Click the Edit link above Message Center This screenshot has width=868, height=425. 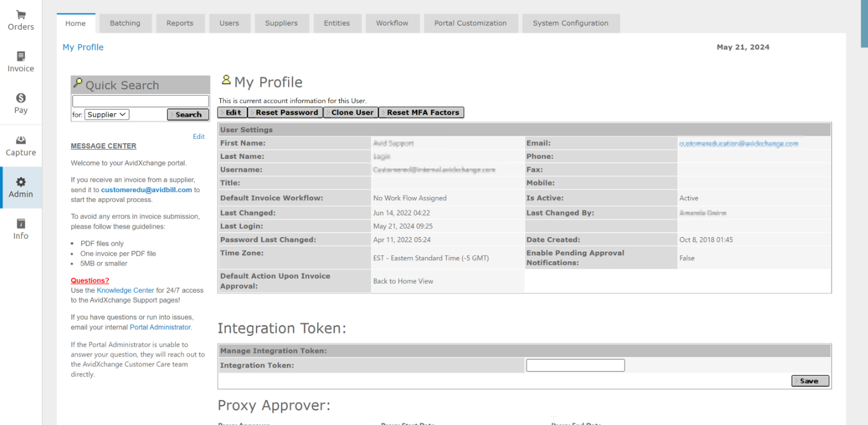(199, 136)
